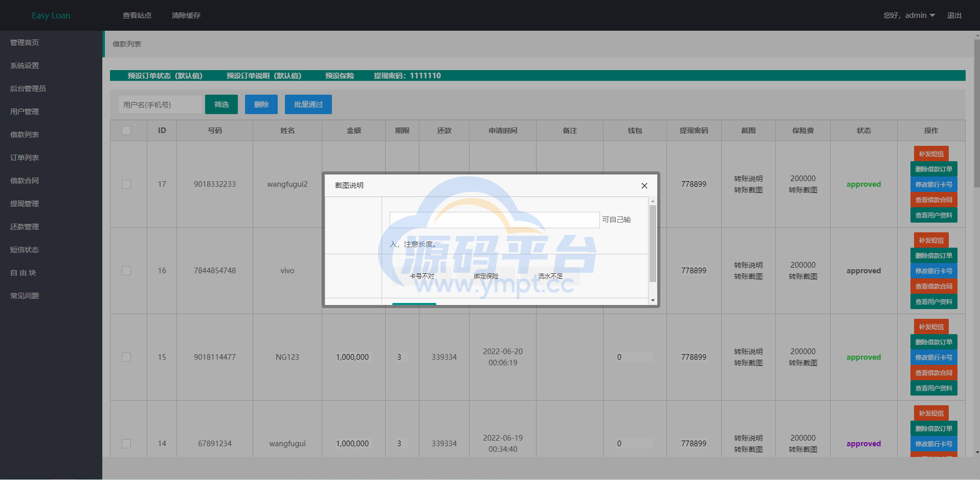Click the wallet value field in row 15

(634, 357)
